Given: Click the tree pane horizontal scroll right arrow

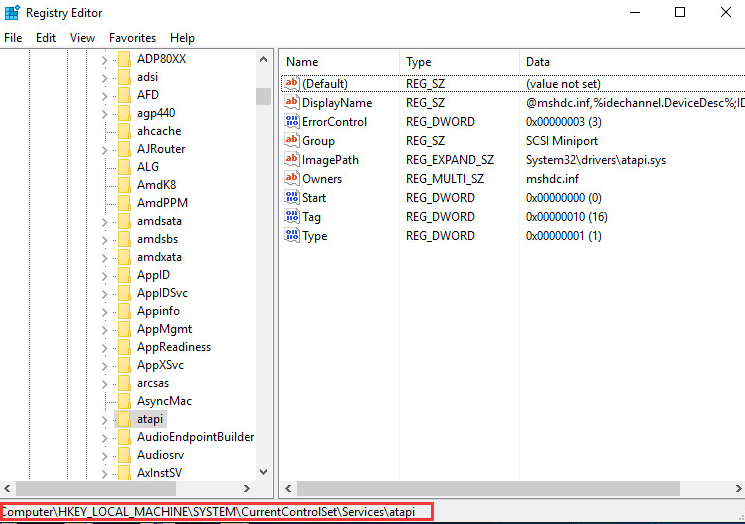Looking at the screenshot, I should coord(247,488).
